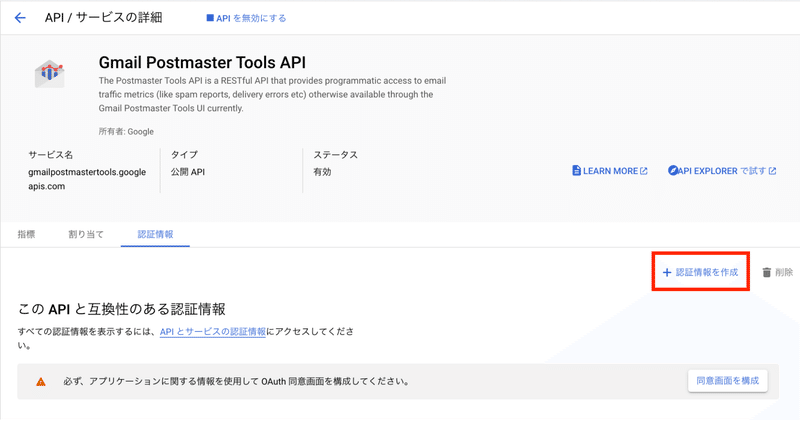Click the Gmail Postmaster Tools API logo
The height and width of the screenshot is (421, 800).
[x=49, y=74]
